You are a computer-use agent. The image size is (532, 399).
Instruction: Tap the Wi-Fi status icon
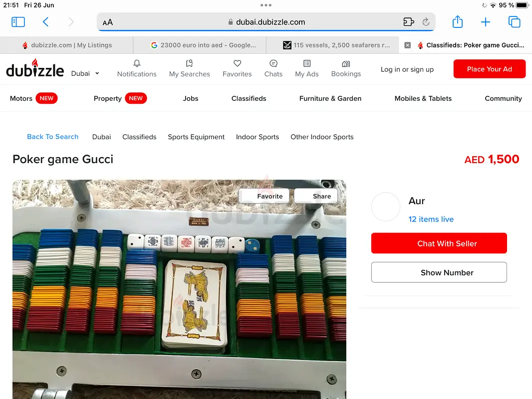click(x=493, y=5)
